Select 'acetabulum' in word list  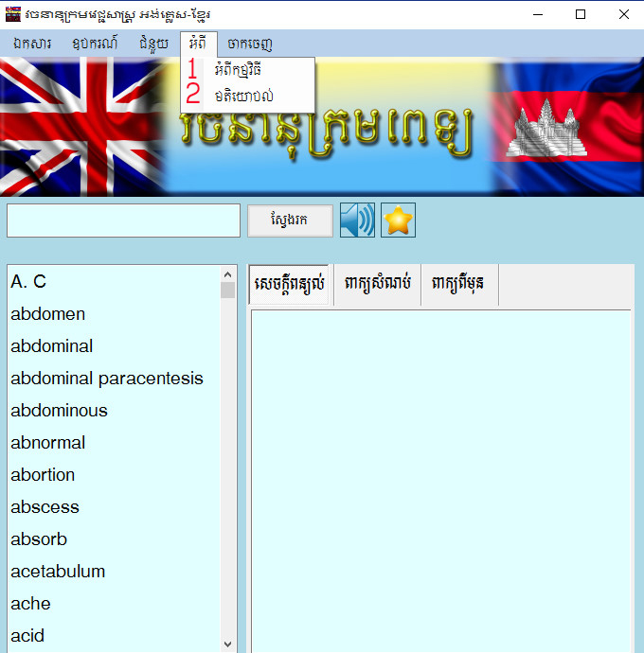[x=114, y=572]
